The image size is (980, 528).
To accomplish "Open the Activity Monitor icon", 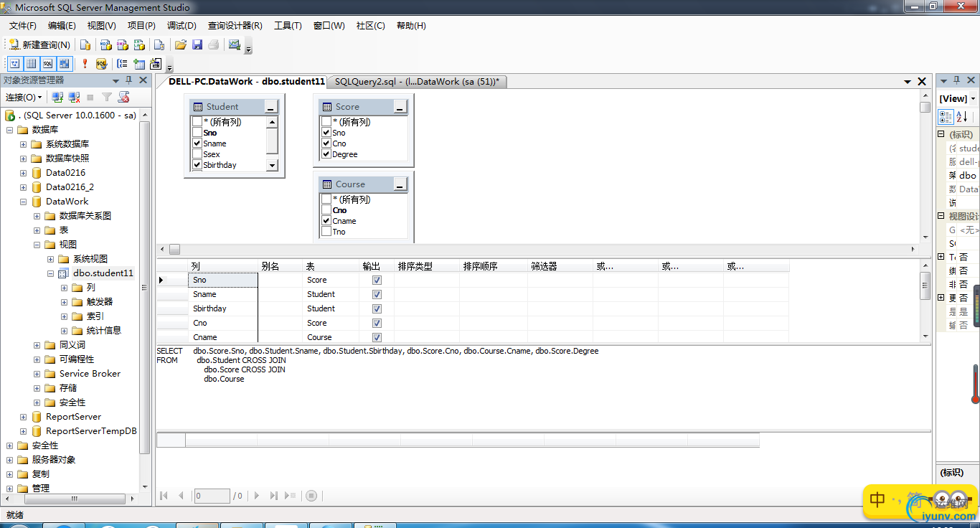I will [235, 45].
